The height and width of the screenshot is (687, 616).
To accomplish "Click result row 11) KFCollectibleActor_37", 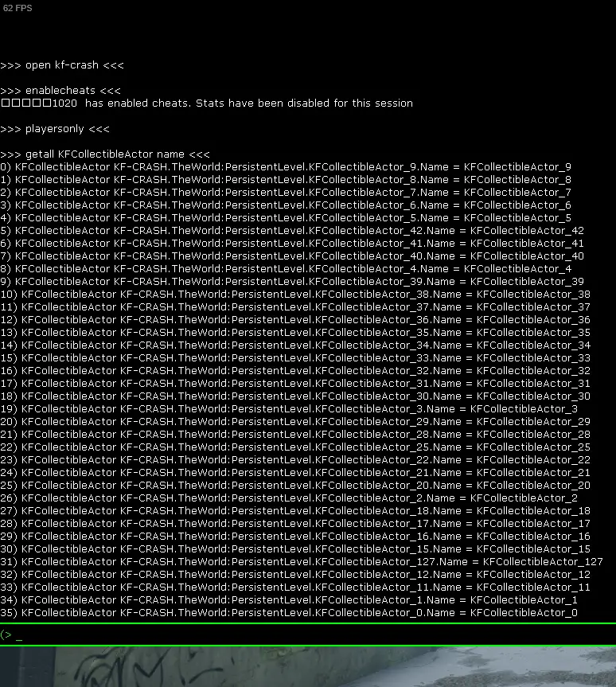I will click(295, 306).
